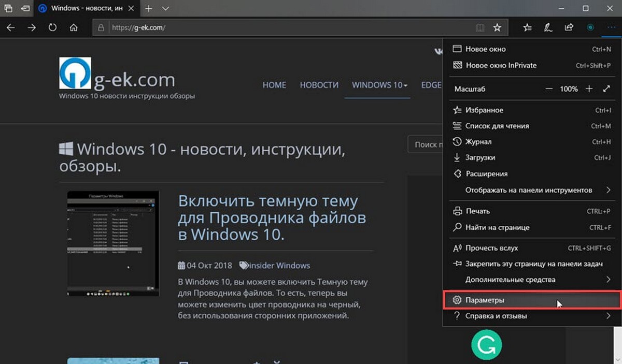Show the set-aside tabs icon

[9, 8]
